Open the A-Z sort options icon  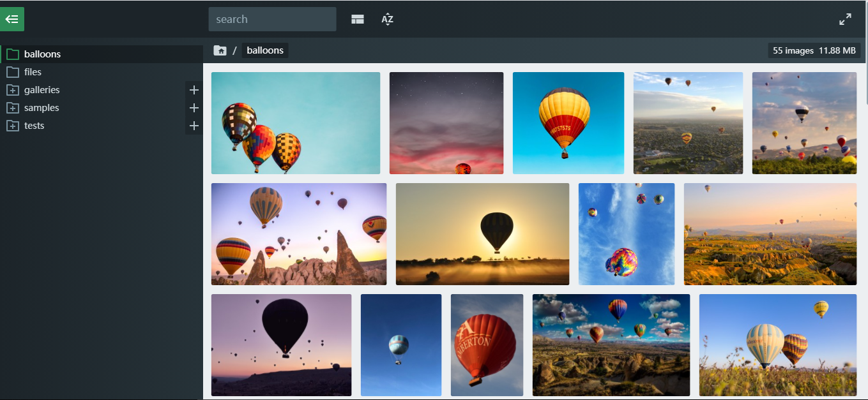click(388, 19)
